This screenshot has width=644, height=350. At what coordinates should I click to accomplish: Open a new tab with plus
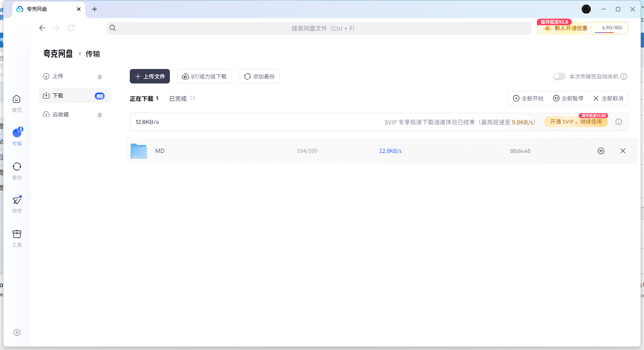(95, 9)
